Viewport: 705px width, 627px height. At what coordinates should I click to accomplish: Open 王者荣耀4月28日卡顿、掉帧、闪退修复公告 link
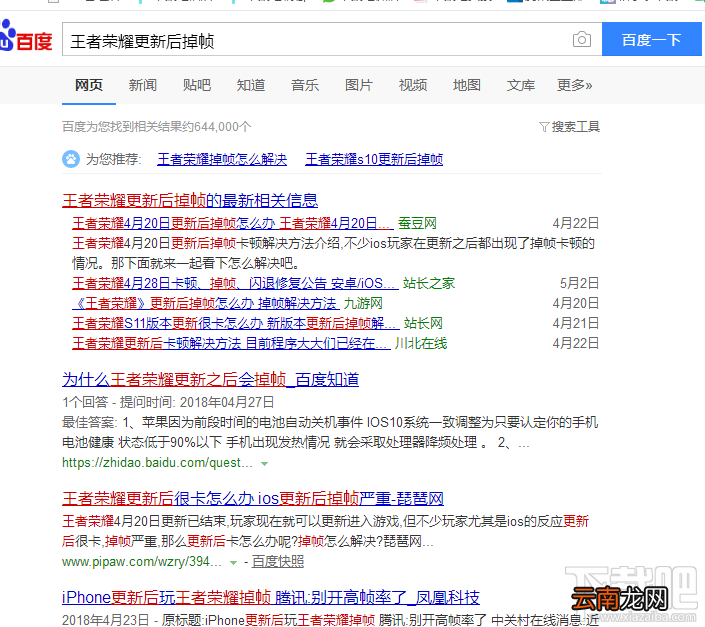click(x=235, y=283)
